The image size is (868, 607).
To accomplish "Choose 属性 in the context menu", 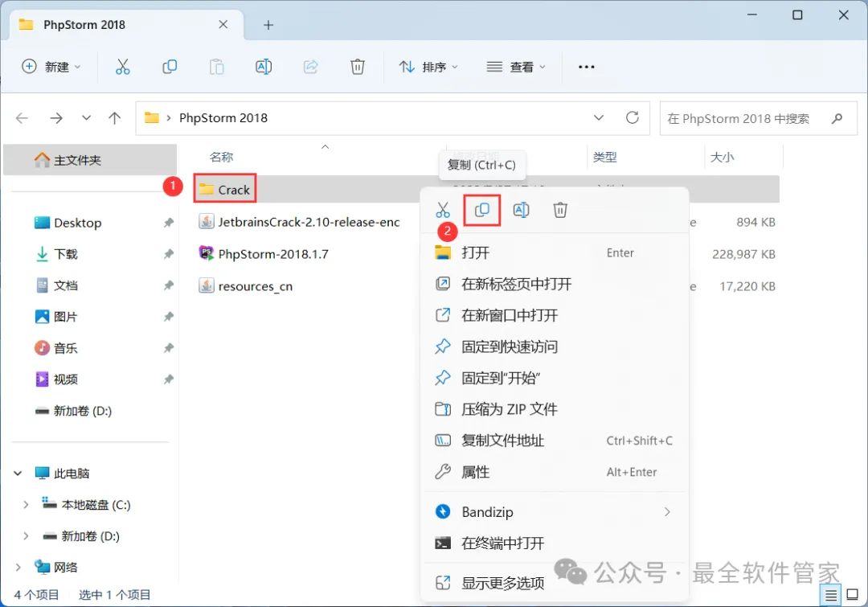I will pyautogui.click(x=554, y=472).
